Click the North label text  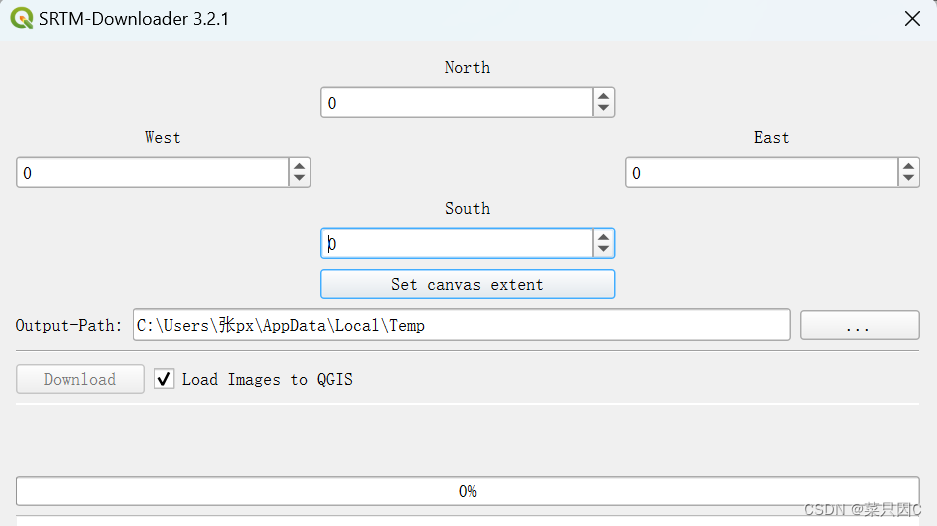pyautogui.click(x=467, y=68)
